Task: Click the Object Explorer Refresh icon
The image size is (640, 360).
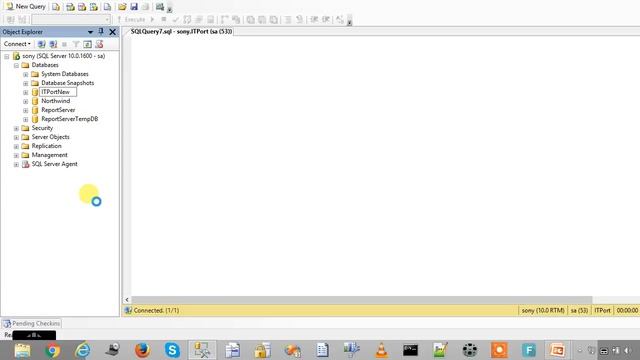Action: click(x=87, y=44)
